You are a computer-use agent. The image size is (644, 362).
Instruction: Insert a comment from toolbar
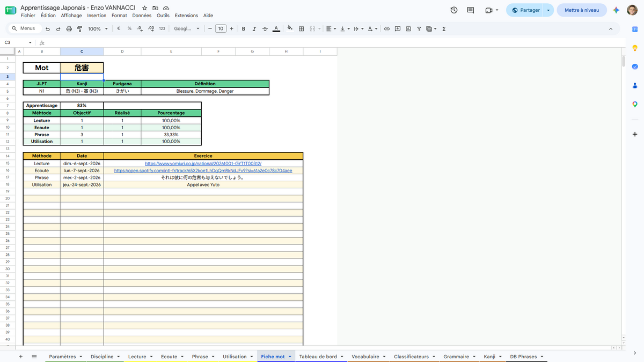398,29
